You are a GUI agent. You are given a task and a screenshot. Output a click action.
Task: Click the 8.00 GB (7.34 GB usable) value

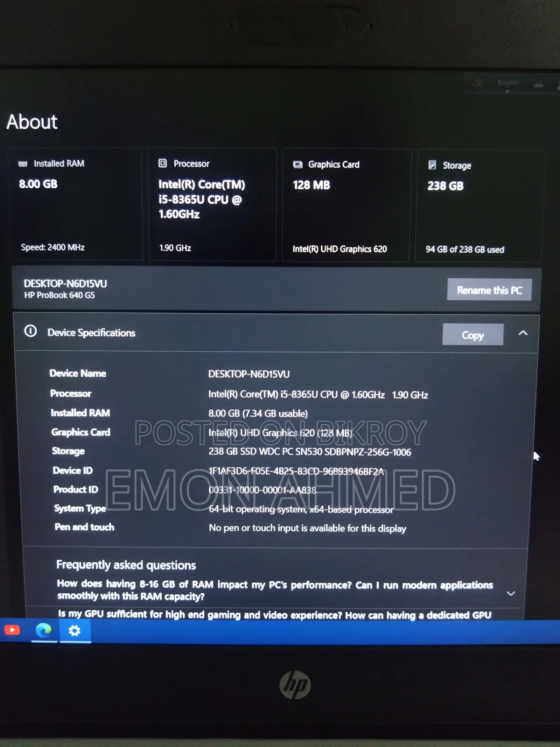pos(258,413)
